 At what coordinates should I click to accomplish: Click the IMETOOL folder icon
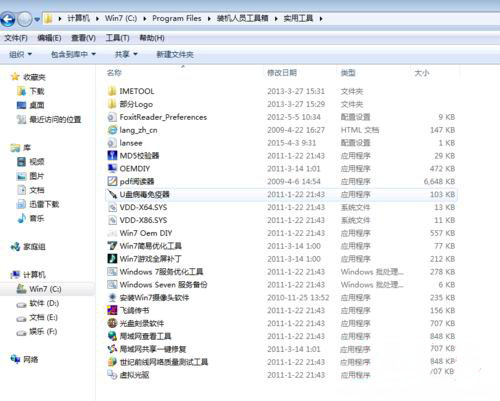pyautogui.click(x=112, y=91)
